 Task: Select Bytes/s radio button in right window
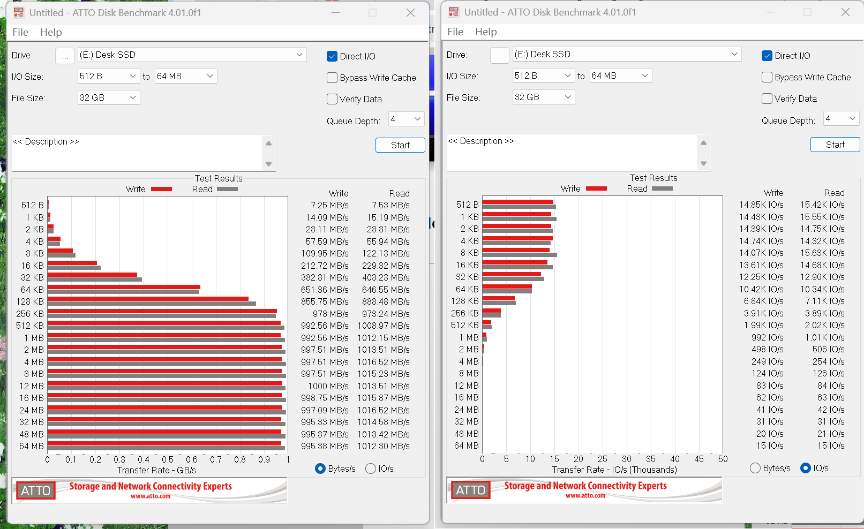coord(755,468)
